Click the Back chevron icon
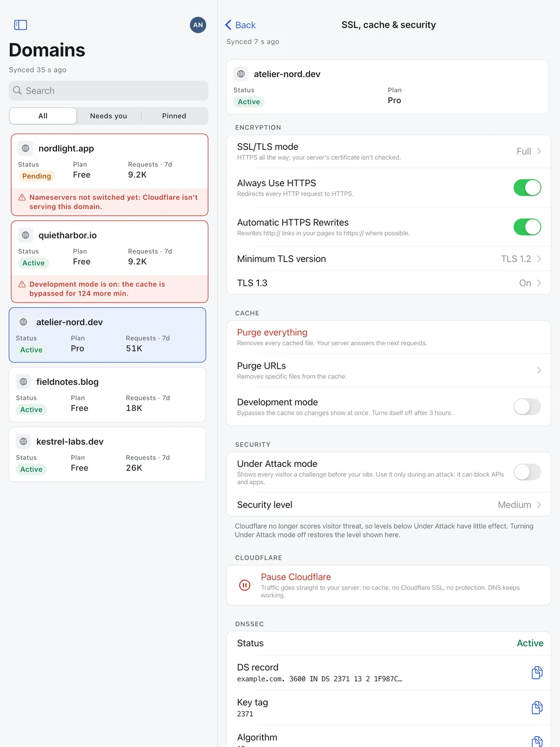The image size is (560, 747). [228, 25]
